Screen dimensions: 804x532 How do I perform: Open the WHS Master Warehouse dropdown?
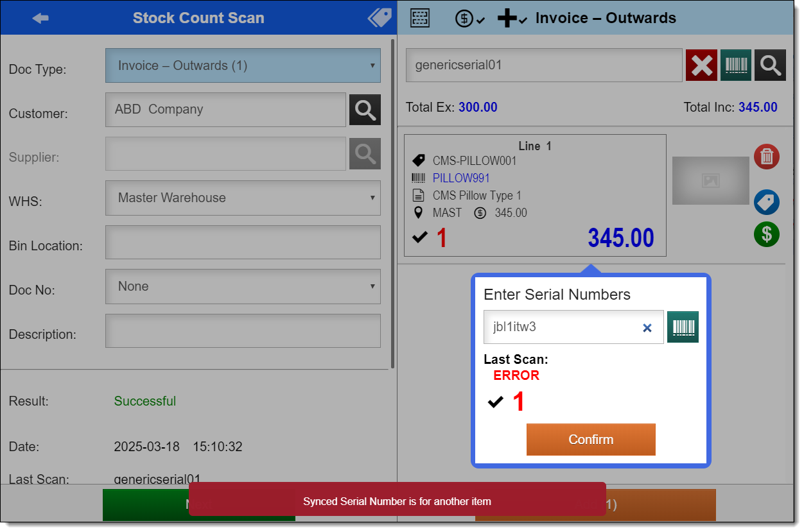[243, 198]
